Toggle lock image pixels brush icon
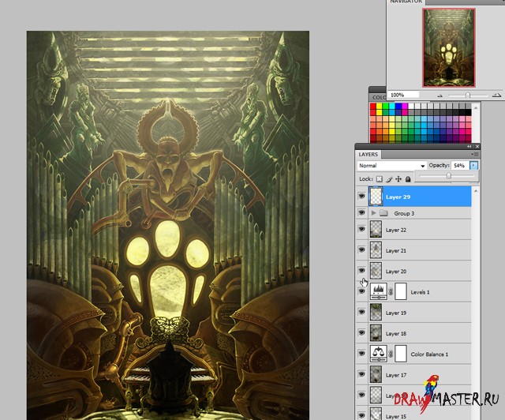Viewport: 505px width, 420px height. [x=389, y=179]
